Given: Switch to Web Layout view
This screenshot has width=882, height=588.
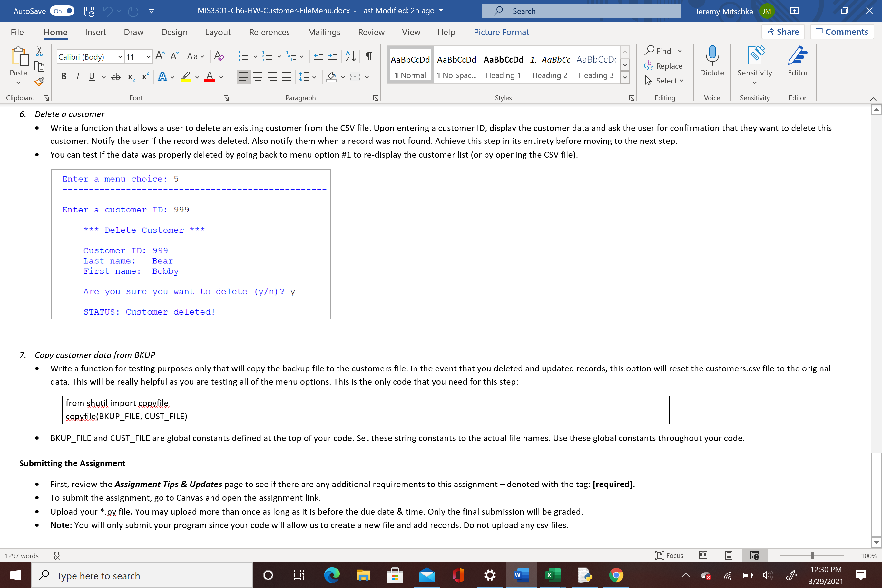Looking at the screenshot, I should 754,555.
